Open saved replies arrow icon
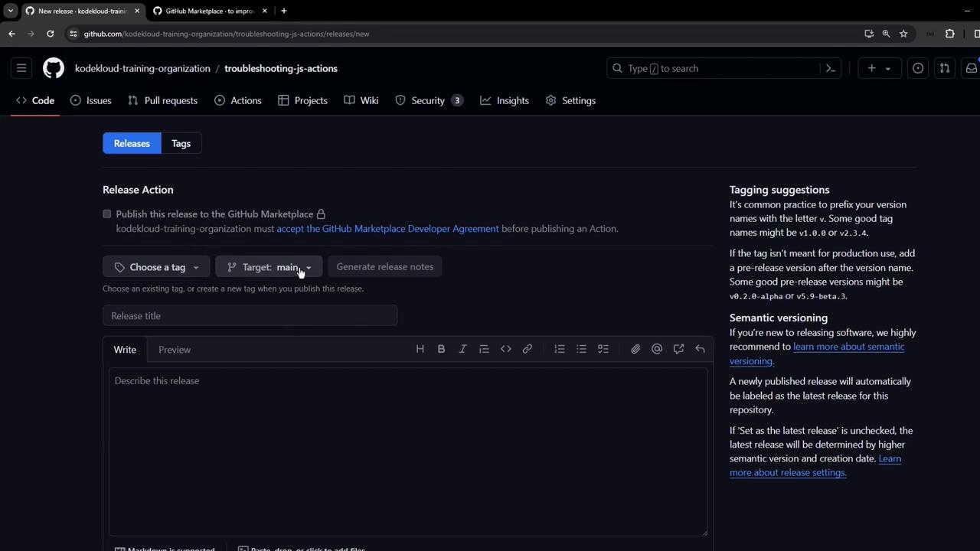The height and width of the screenshot is (551, 980). coord(700,349)
